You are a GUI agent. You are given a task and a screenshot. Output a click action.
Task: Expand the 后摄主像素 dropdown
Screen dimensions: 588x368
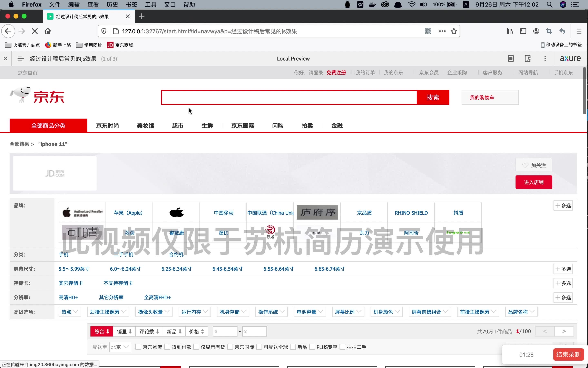[x=108, y=312]
